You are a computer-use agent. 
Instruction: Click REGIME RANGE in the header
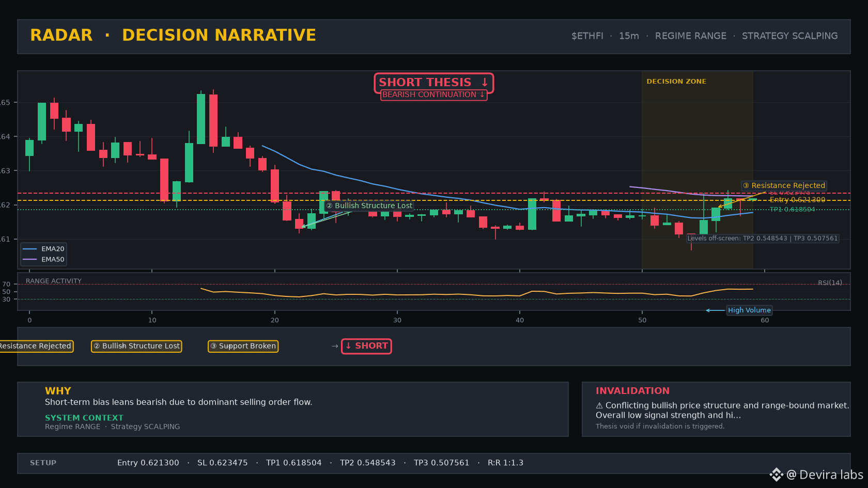(690, 36)
